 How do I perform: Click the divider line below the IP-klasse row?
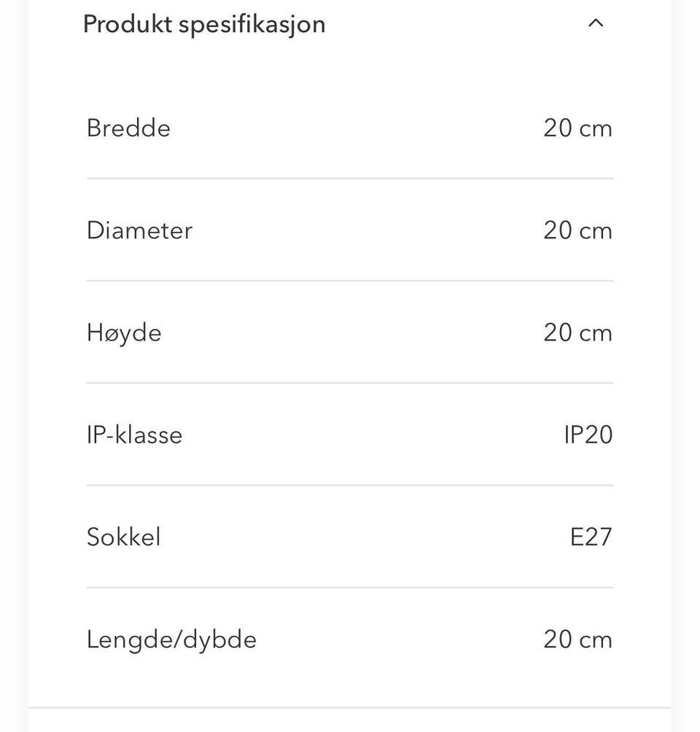pos(350,485)
